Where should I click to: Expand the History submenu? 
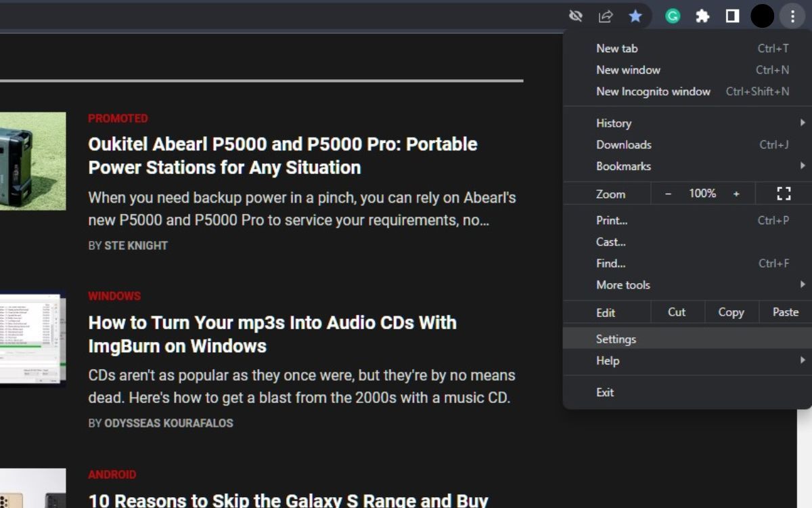pos(687,123)
